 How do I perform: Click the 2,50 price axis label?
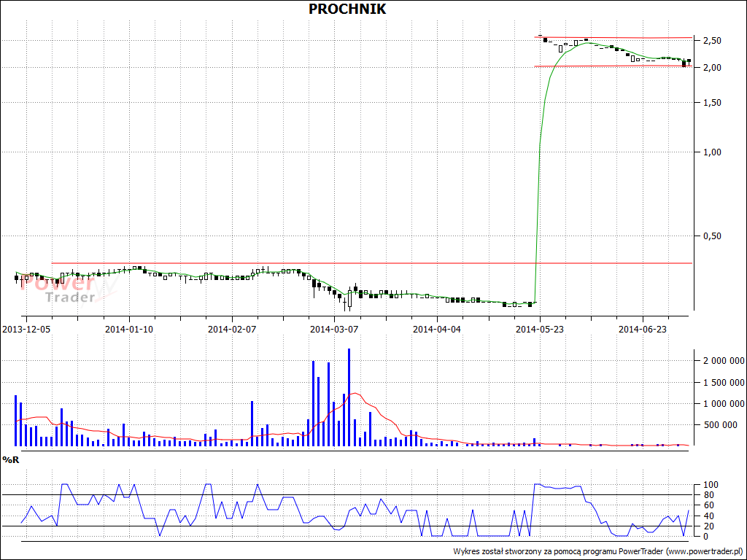tap(712, 41)
